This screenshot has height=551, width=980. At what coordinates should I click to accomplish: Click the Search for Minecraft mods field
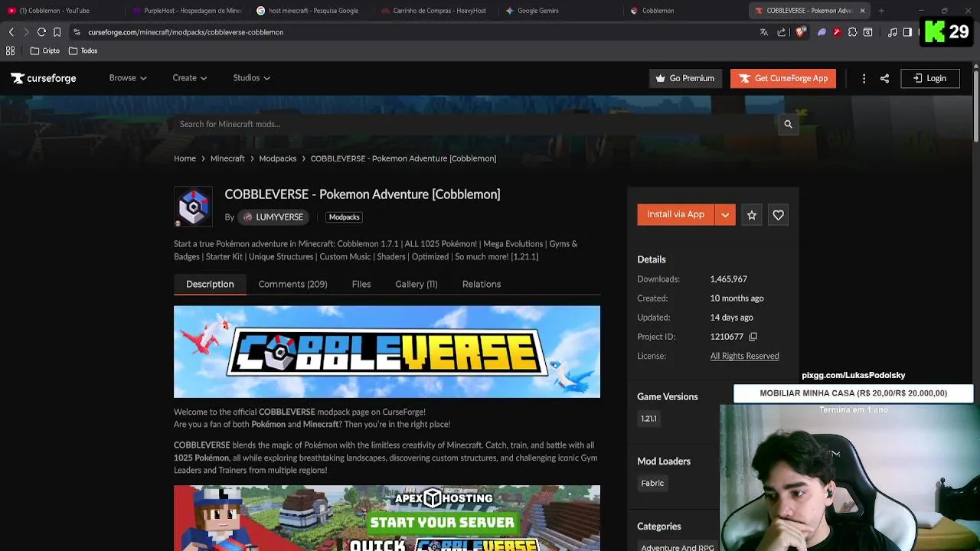tap(475, 124)
